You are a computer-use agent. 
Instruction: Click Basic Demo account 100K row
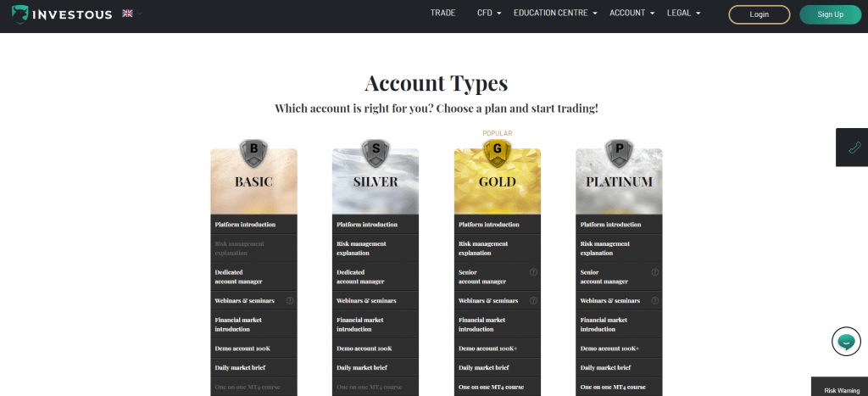pyautogui.click(x=253, y=349)
